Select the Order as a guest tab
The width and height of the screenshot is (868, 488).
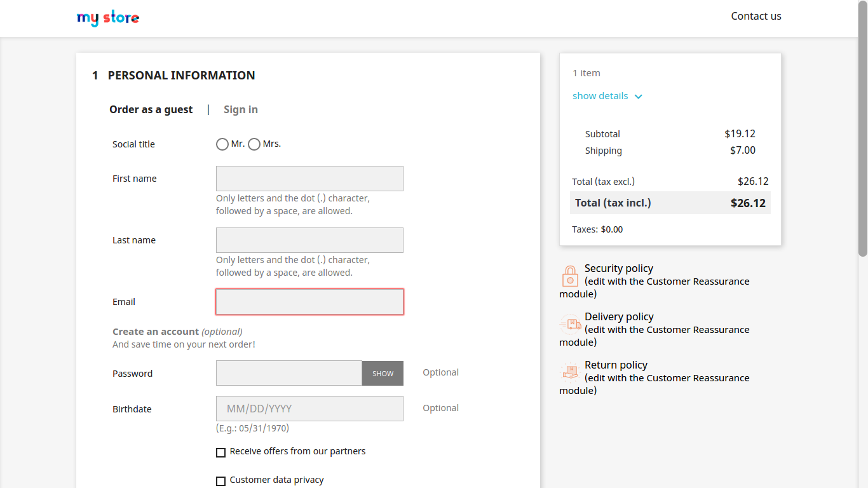tap(151, 109)
